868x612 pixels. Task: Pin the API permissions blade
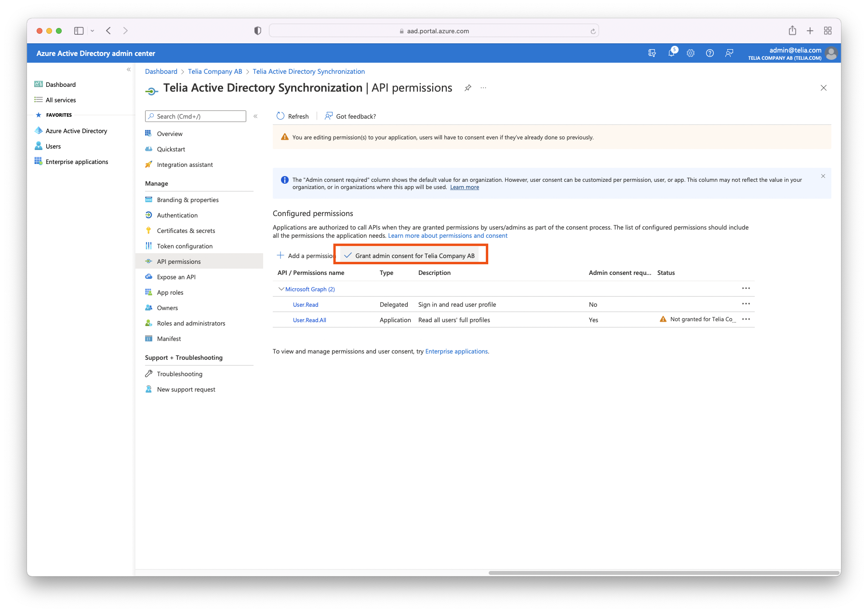(467, 88)
